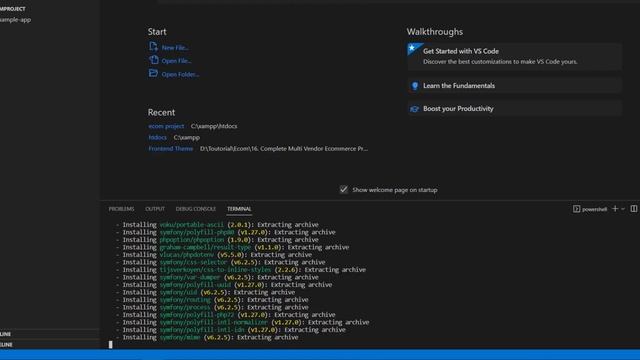Open recent ecom project folder

click(x=166, y=126)
